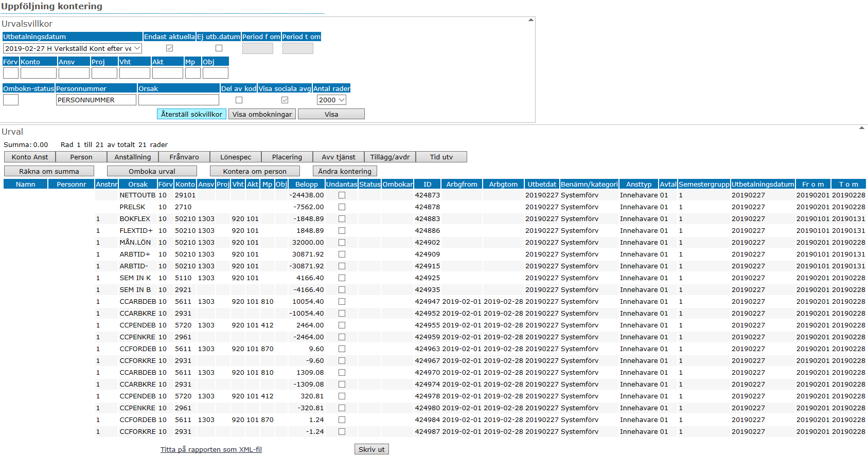Collapse the Urvalsvillkor section arrow
Viewport: 868px width, 457px height.
pos(530,20)
